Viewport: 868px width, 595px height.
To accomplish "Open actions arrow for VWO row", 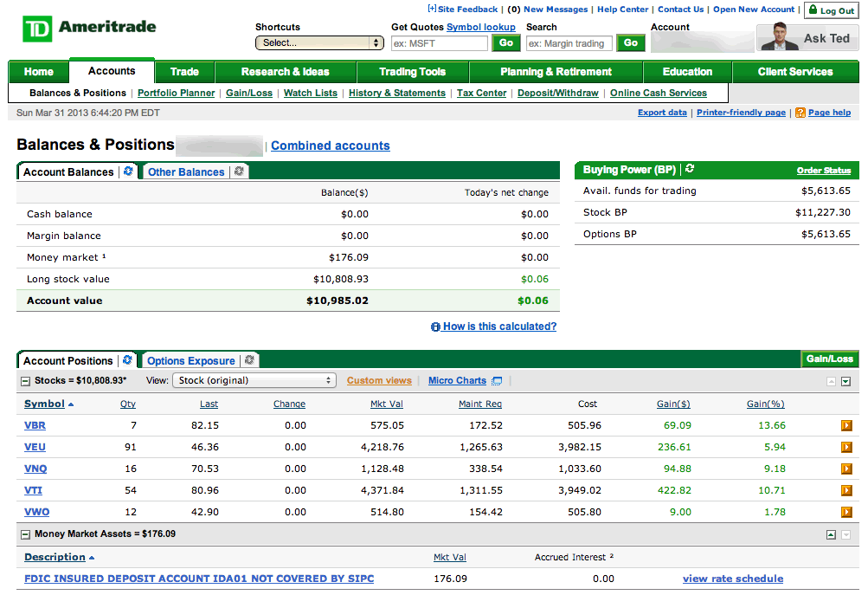I will click(x=846, y=512).
